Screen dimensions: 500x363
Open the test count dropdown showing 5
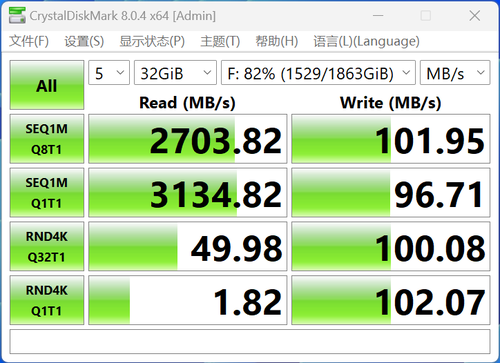(x=109, y=73)
